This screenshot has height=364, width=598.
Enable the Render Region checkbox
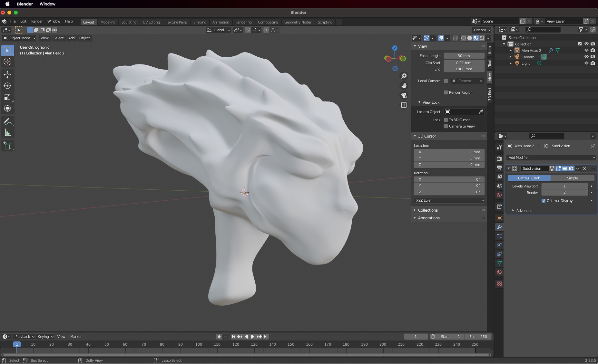[446, 92]
